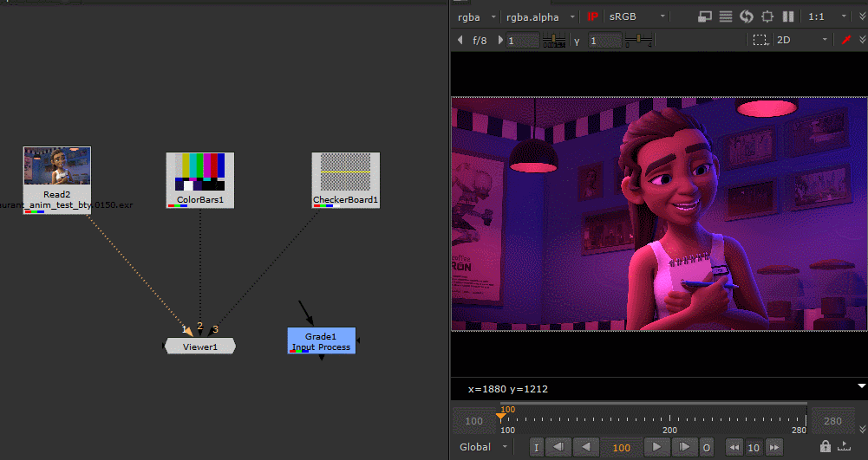Expand the second viewer toolbar overflow chevron
This screenshot has width=868, height=460.
(862, 40)
